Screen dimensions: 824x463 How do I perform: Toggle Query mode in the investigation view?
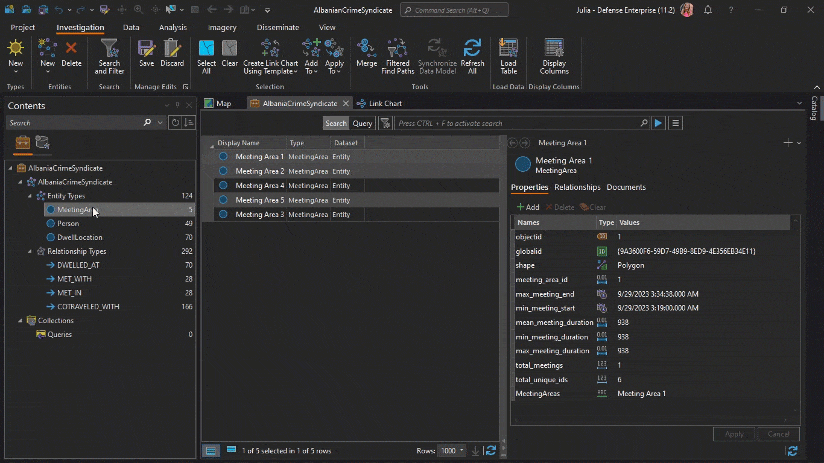click(362, 123)
